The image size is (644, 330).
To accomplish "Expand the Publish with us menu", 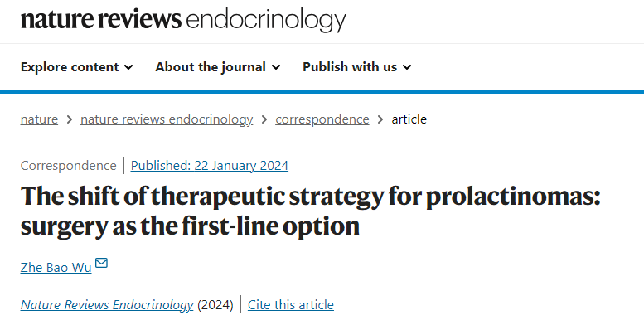I will click(x=357, y=66).
